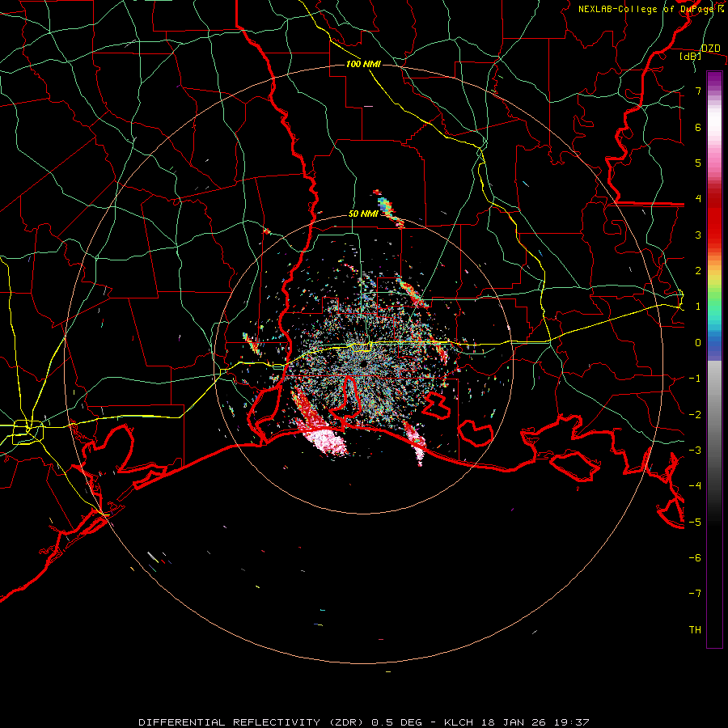This screenshot has height=728, width=728.
Task: Click the 0 value on the color scale
Action: [x=698, y=343]
